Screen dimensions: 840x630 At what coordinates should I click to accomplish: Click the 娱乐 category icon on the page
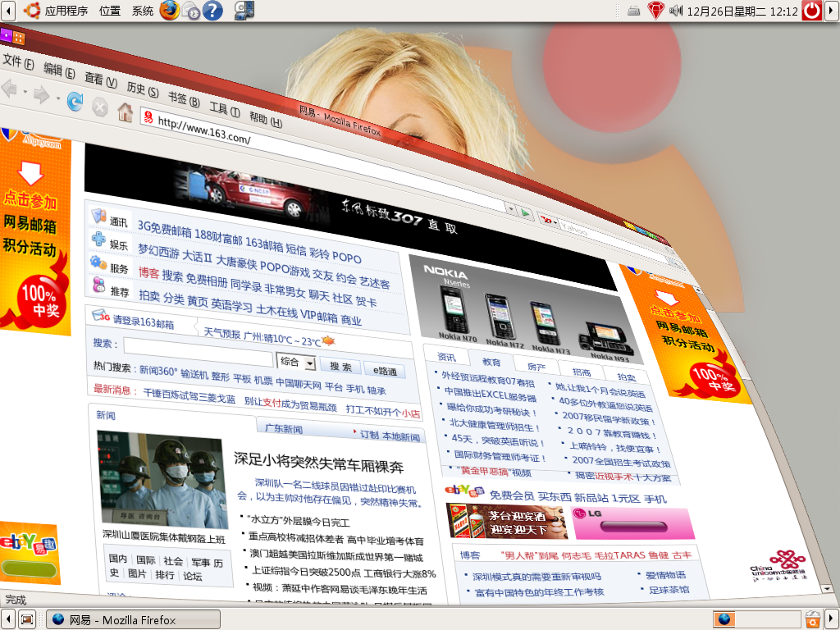tap(98, 239)
